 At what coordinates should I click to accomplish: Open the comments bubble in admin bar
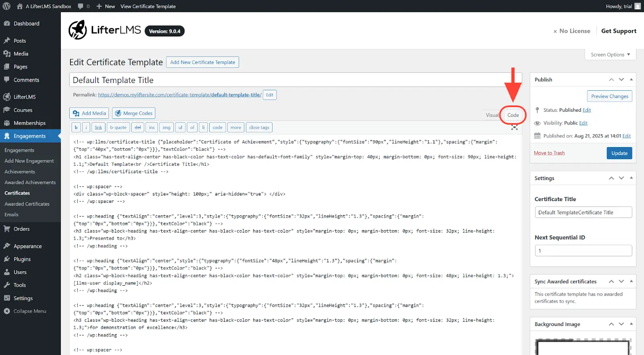click(83, 6)
